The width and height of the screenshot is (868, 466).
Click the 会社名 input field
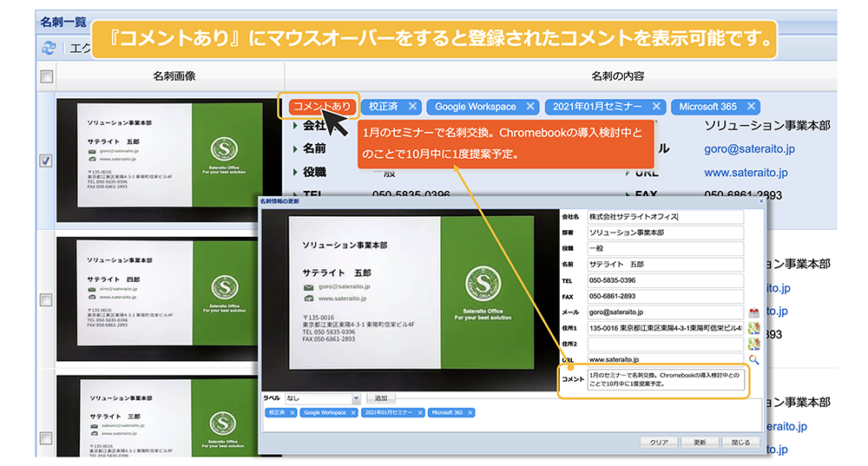[x=666, y=217]
